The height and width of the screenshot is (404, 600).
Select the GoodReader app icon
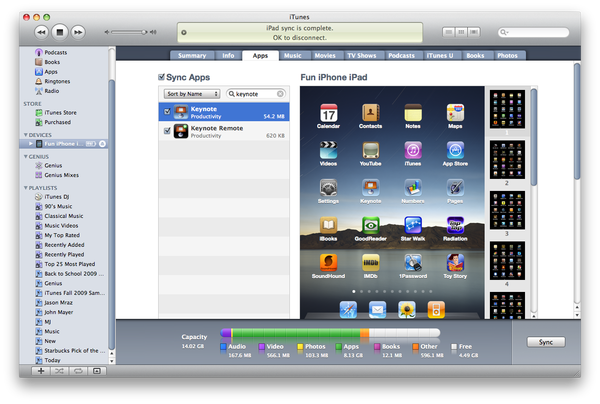click(x=370, y=225)
